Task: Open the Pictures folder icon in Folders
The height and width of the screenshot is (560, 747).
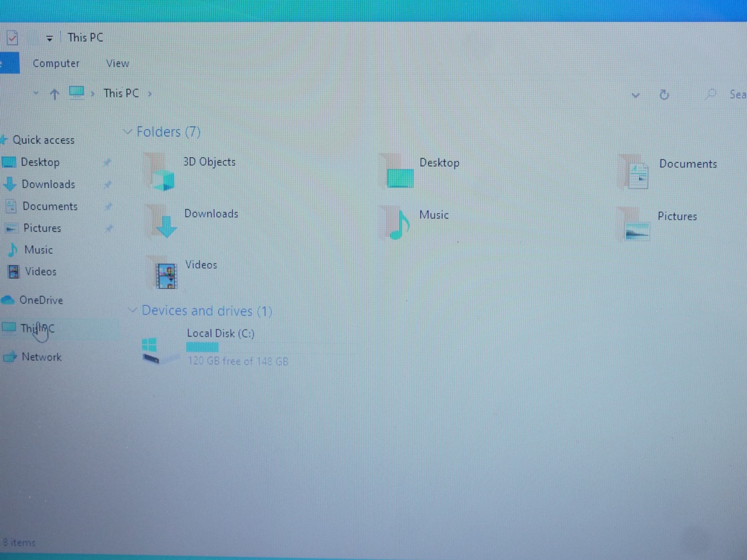Action: pyautogui.click(x=634, y=224)
